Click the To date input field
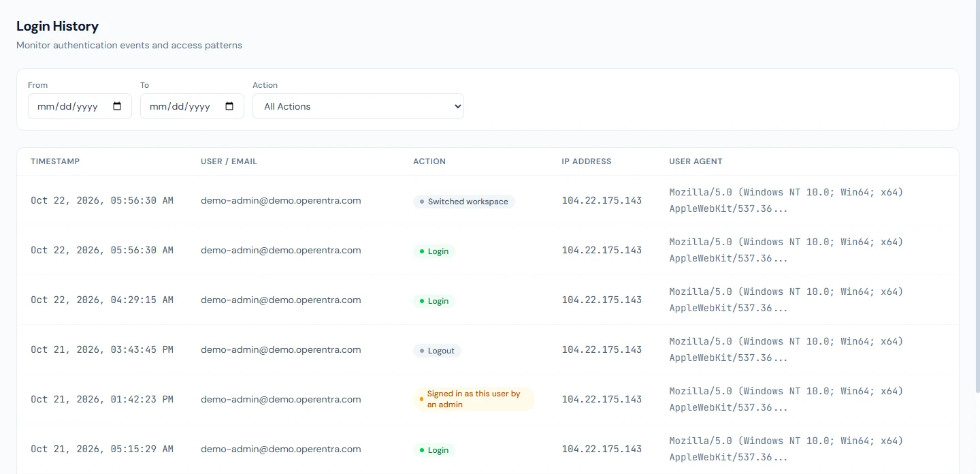Screen dimensions: 980x474 click(x=192, y=106)
